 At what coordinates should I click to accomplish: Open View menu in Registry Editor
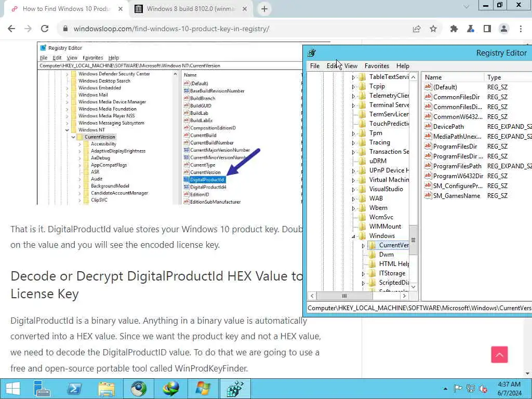(x=351, y=66)
